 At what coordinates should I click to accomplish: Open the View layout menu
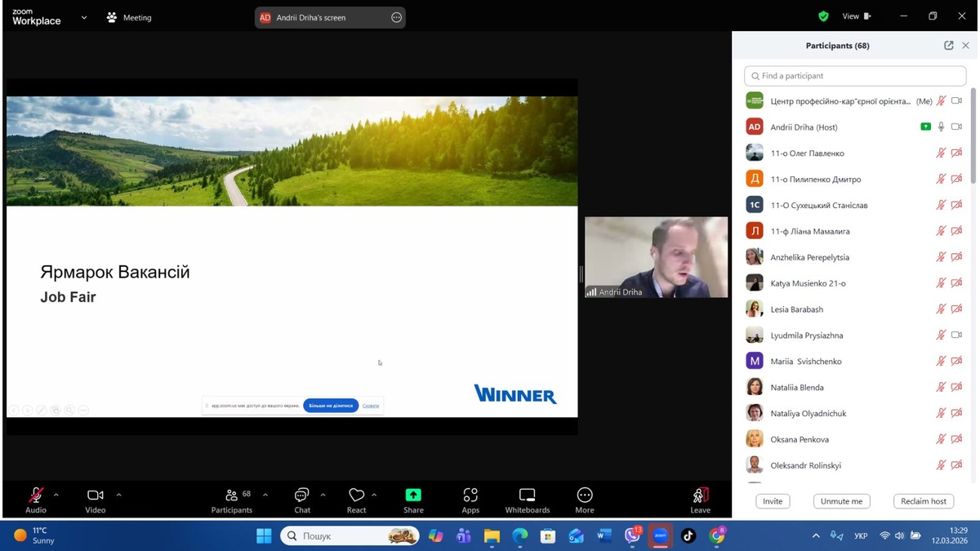tap(856, 16)
